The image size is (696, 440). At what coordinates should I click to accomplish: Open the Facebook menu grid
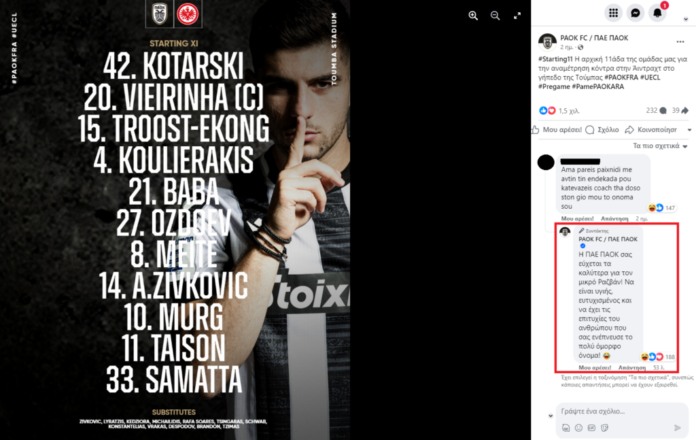tap(612, 13)
